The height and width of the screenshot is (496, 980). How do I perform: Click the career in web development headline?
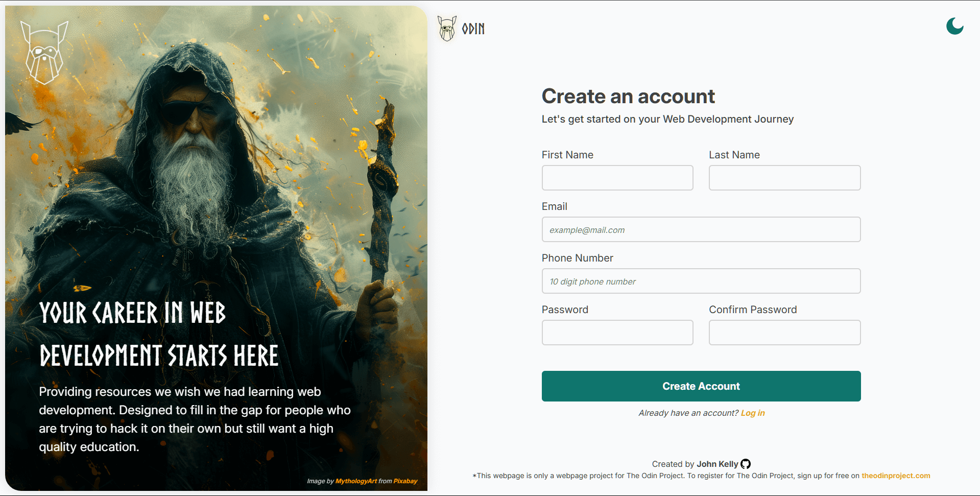pyautogui.click(x=159, y=335)
